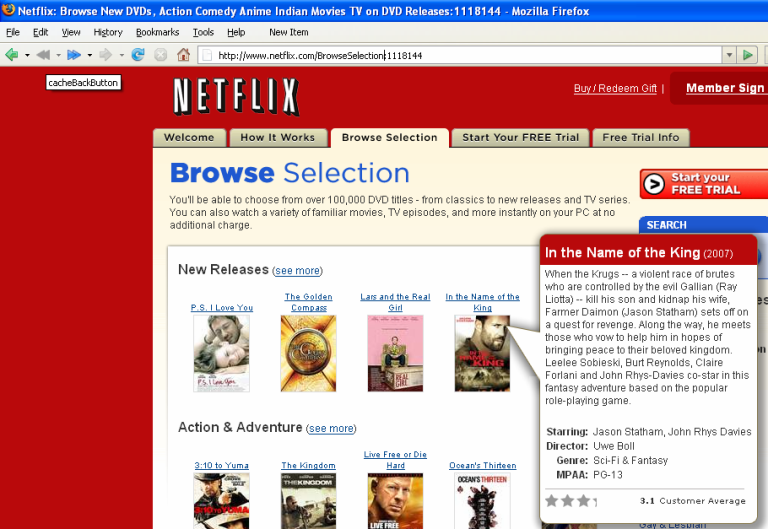Open the P.S. I Love You title link
Screen dimensions: 768x529
pyautogui.click(x=222, y=308)
